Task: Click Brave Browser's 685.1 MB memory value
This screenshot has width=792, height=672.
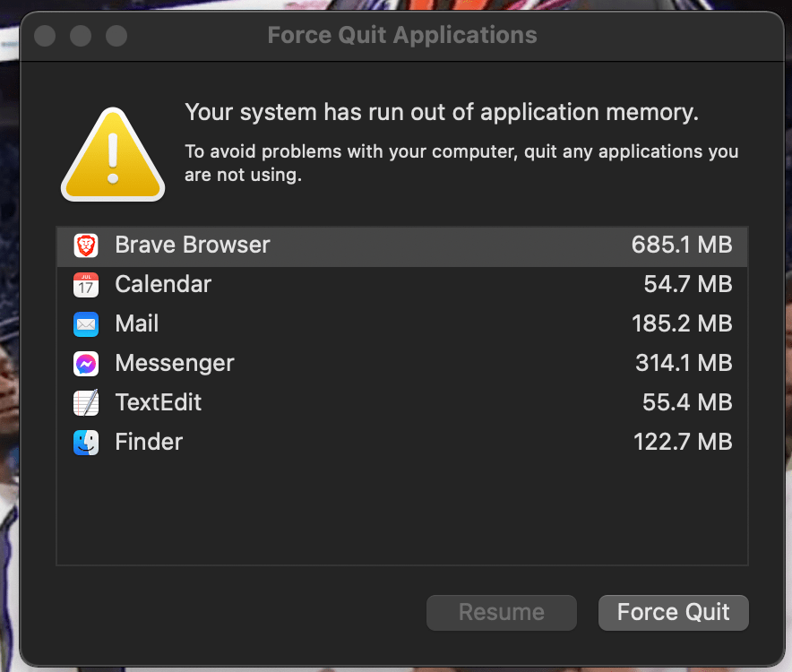Action: [x=683, y=246]
